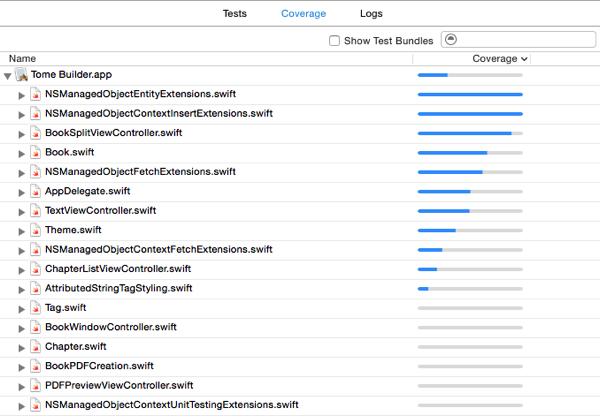Click Swift file icon for TextViewController.swift
600x416 pixels.
36,210
